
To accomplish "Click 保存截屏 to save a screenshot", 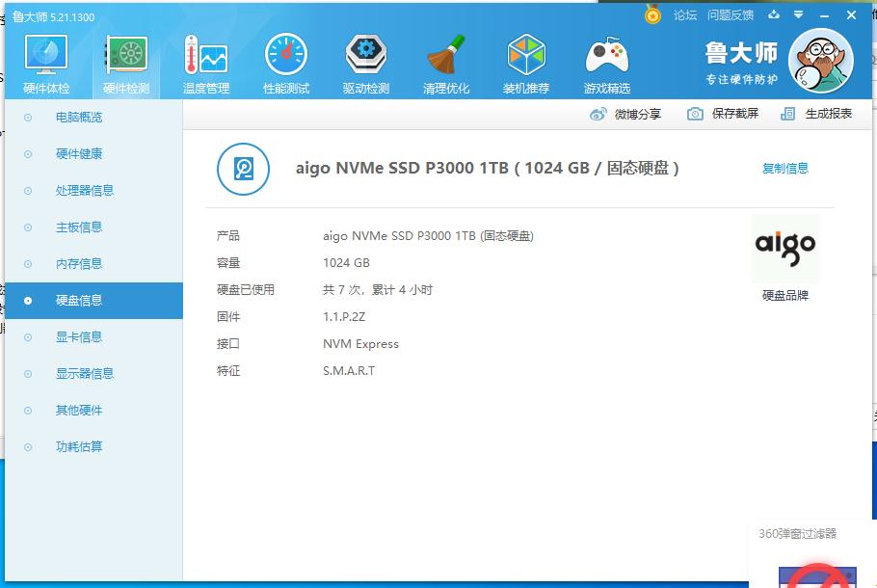I will tap(723, 114).
